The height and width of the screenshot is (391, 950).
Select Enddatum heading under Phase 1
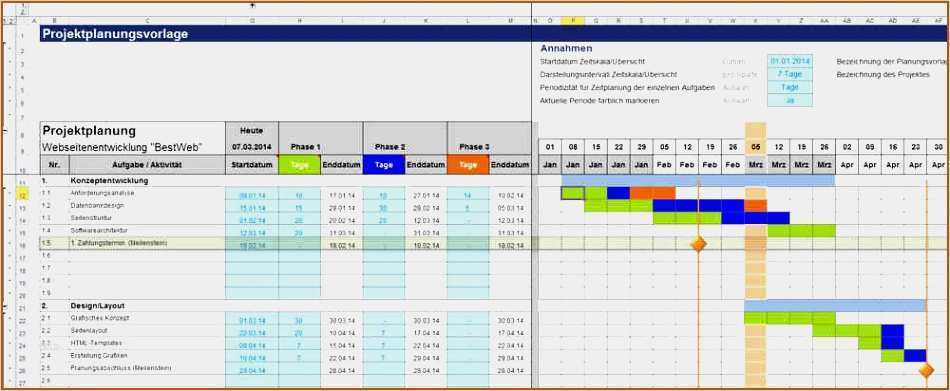click(341, 164)
